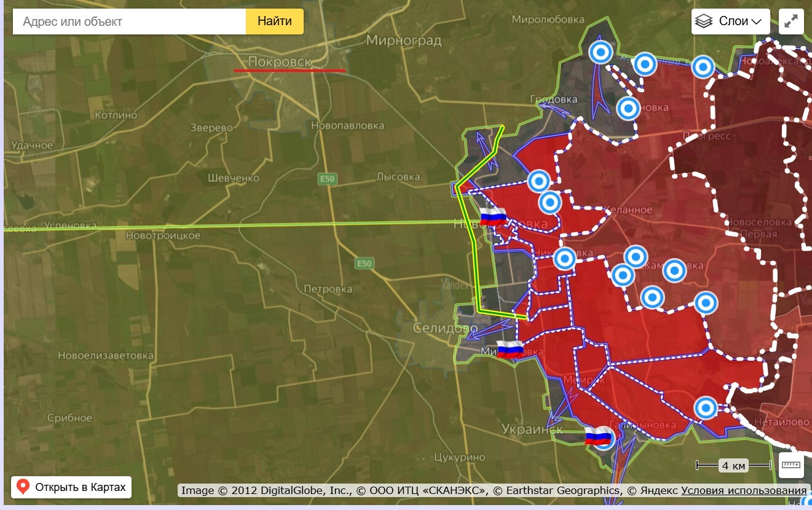This screenshot has height=510, width=812.
Task: Activate the ruler distance measurement tool
Action: [x=791, y=465]
